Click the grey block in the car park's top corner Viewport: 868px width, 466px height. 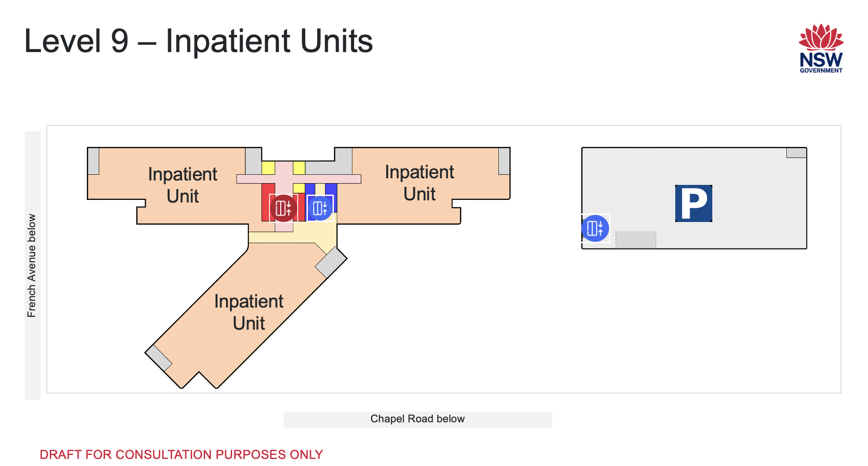coord(796,153)
